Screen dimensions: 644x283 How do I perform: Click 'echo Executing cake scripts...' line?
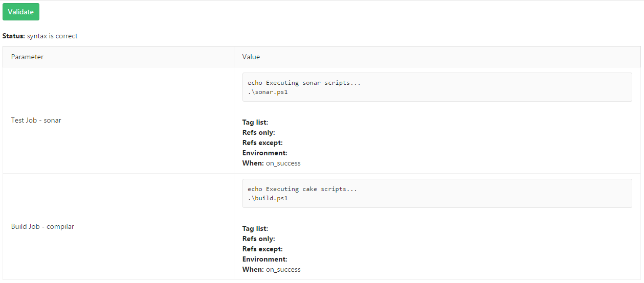pos(302,189)
